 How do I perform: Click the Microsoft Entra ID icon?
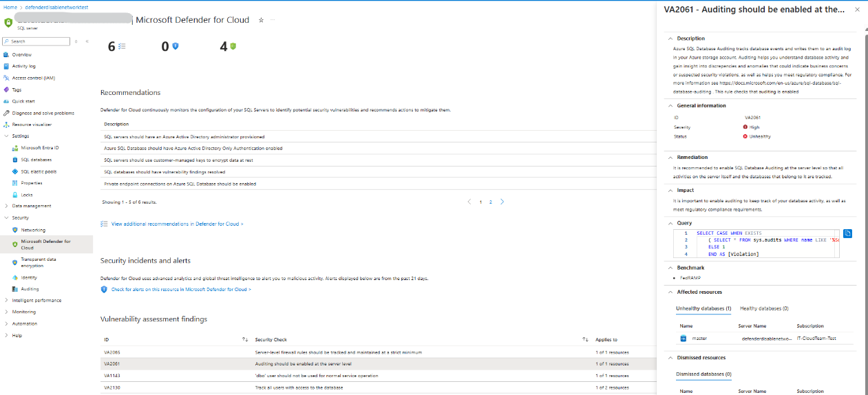[14, 147]
